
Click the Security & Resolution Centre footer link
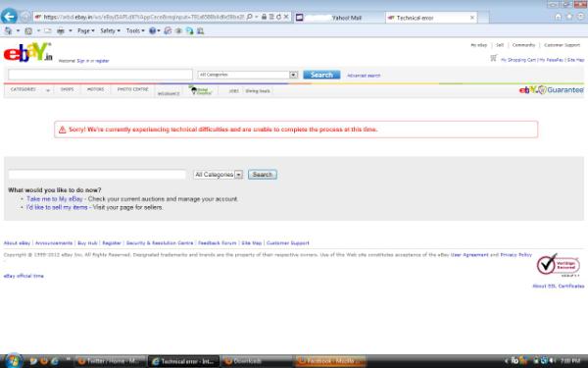(160, 243)
